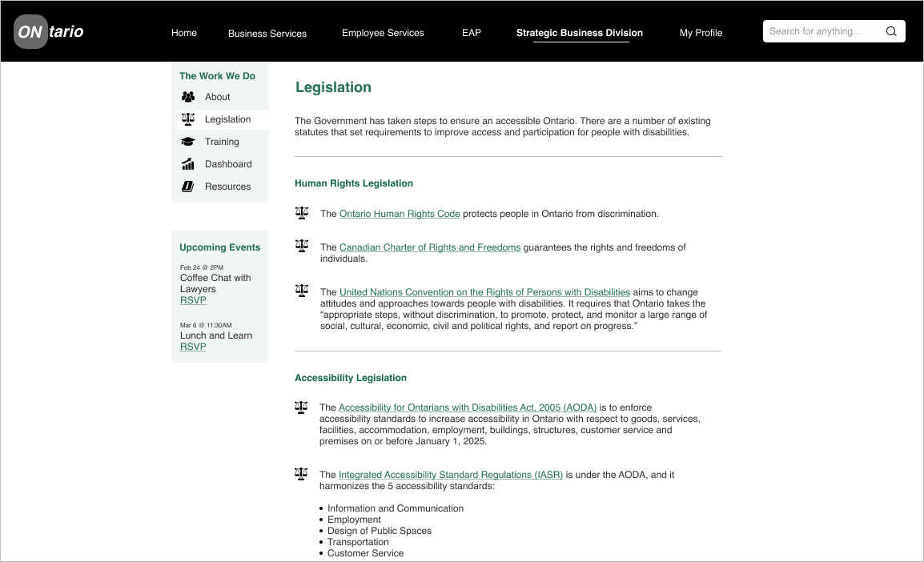This screenshot has height=562, width=924.
Task: Open Training in the sidebar
Action: click(x=222, y=142)
